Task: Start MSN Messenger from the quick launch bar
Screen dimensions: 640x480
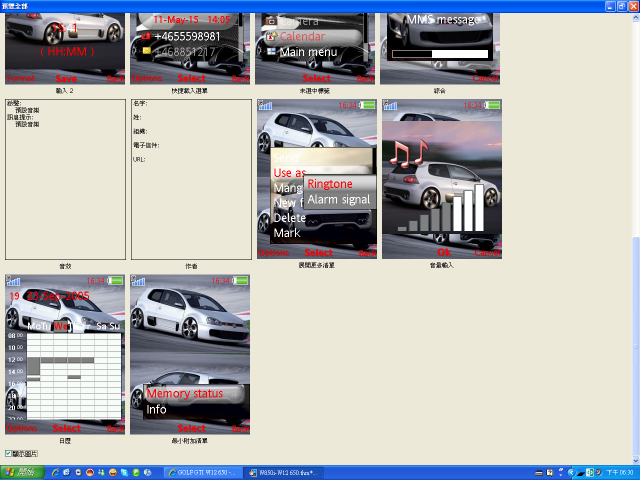Action: (101, 473)
